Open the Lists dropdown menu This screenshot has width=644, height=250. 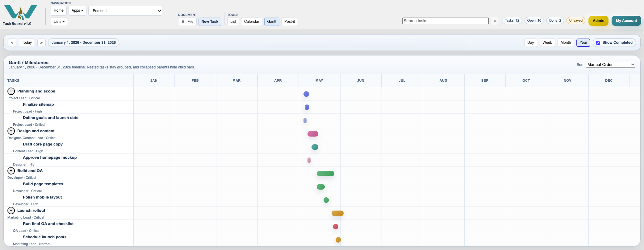click(59, 22)
